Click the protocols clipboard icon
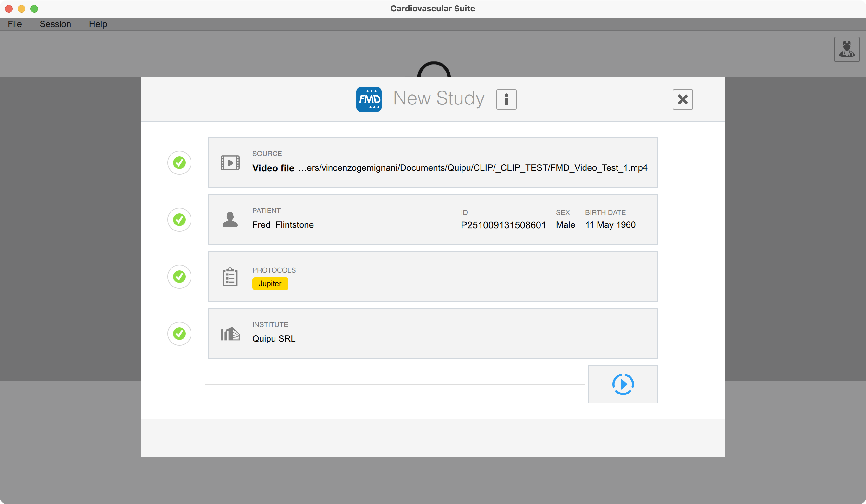Screen dimensions: 866x504 (230, 277)
